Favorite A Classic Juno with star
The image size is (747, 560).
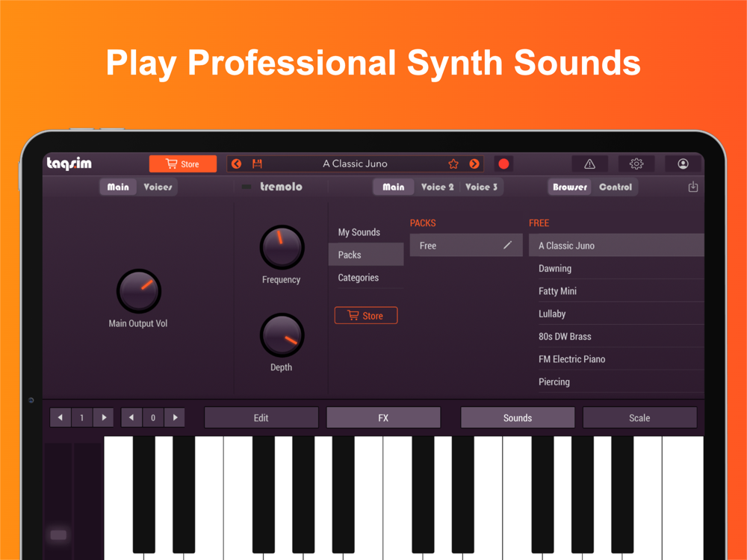click(x=453, y=164)
